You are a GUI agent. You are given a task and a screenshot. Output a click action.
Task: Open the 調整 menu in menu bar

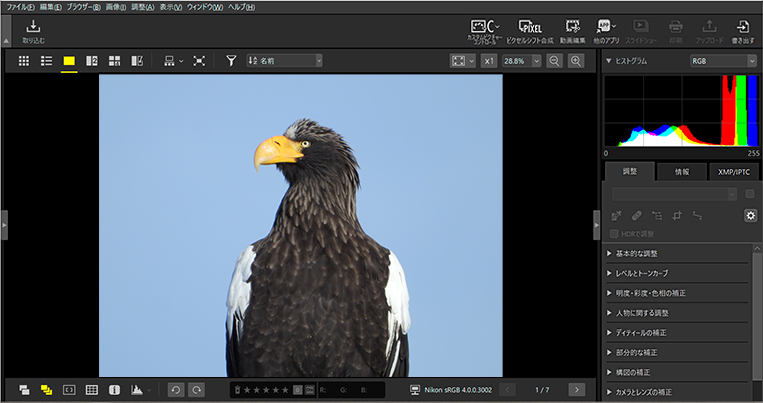pyautogui.click(x=143, y=7)
